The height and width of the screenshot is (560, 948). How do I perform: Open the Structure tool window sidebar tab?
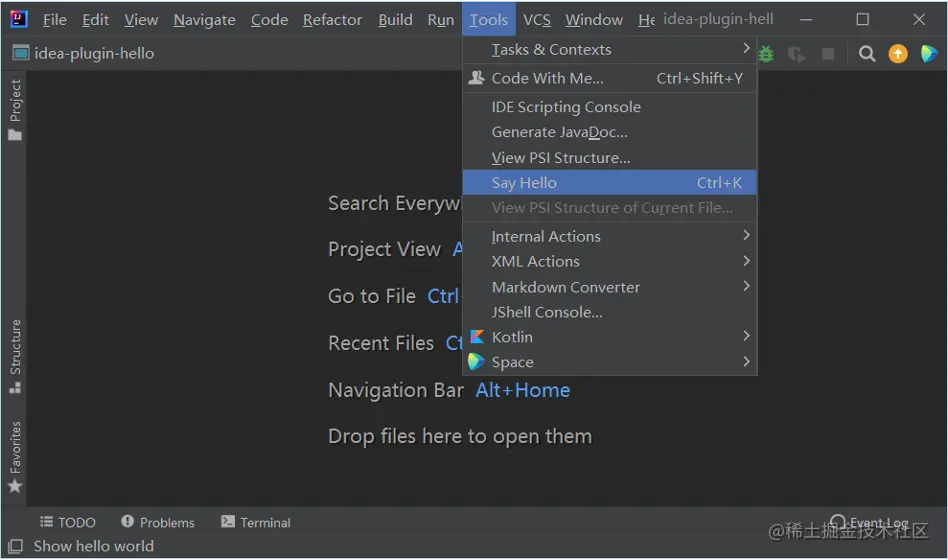coord(15,356)
